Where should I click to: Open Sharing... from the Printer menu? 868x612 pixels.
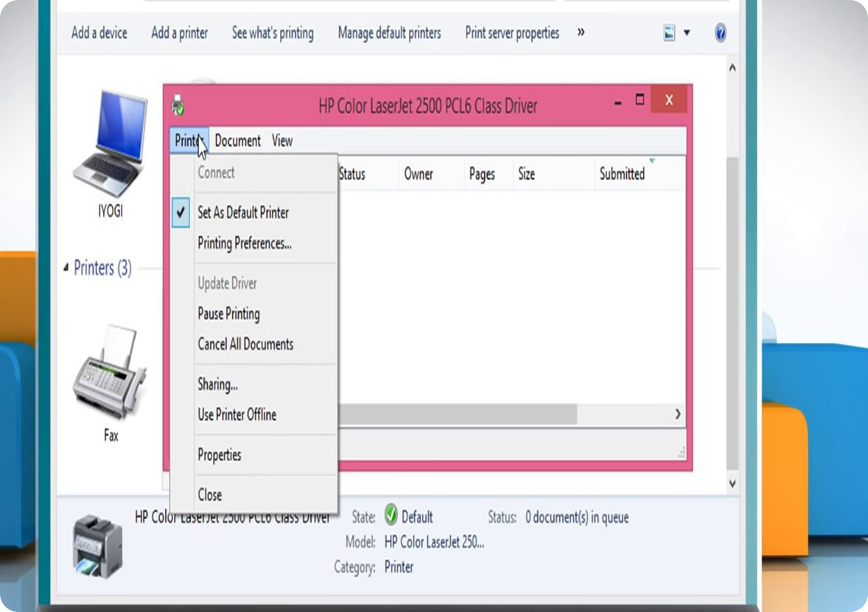click(217, 384)
